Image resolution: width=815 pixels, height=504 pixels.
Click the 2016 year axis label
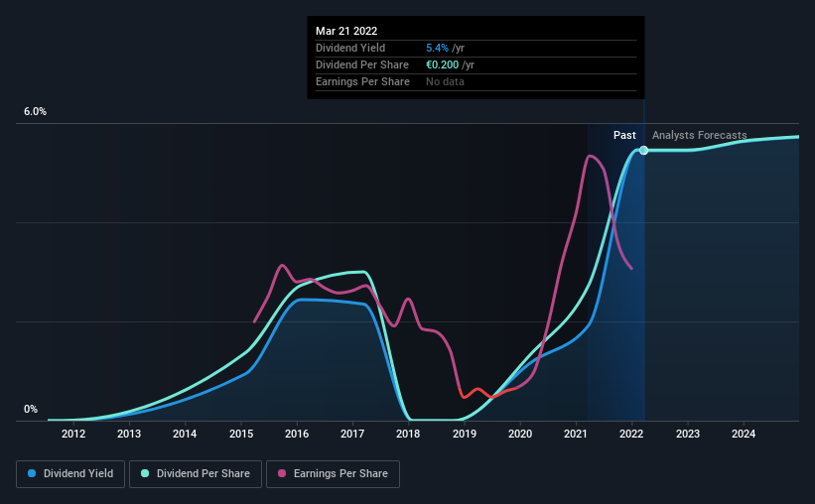(297, 434)
